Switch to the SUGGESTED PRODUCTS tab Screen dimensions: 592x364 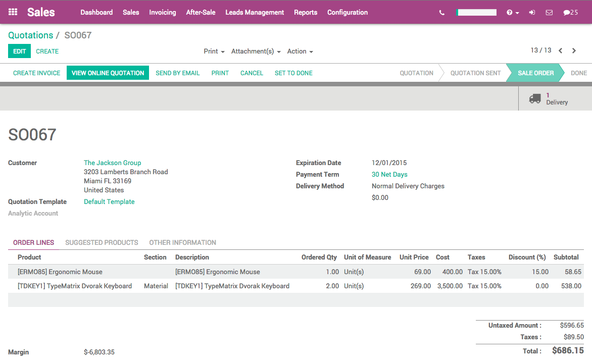[101, 242]
